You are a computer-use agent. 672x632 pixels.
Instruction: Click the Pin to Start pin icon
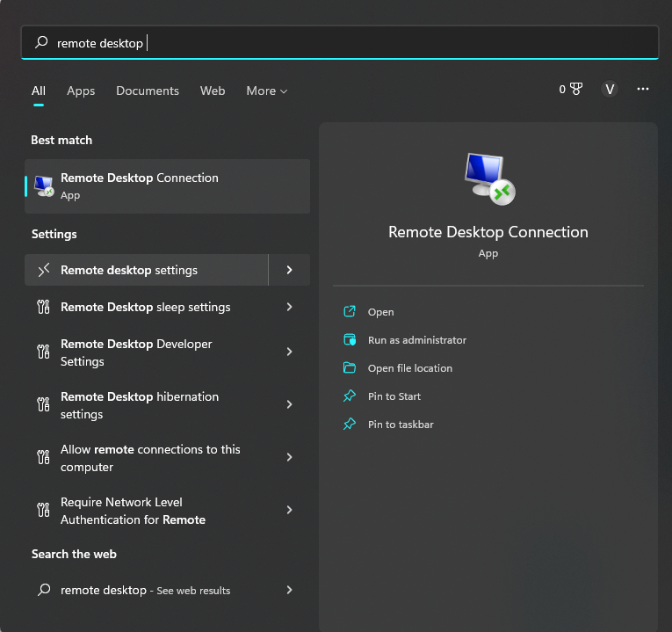pyautogui.click(x=350, y=396)
